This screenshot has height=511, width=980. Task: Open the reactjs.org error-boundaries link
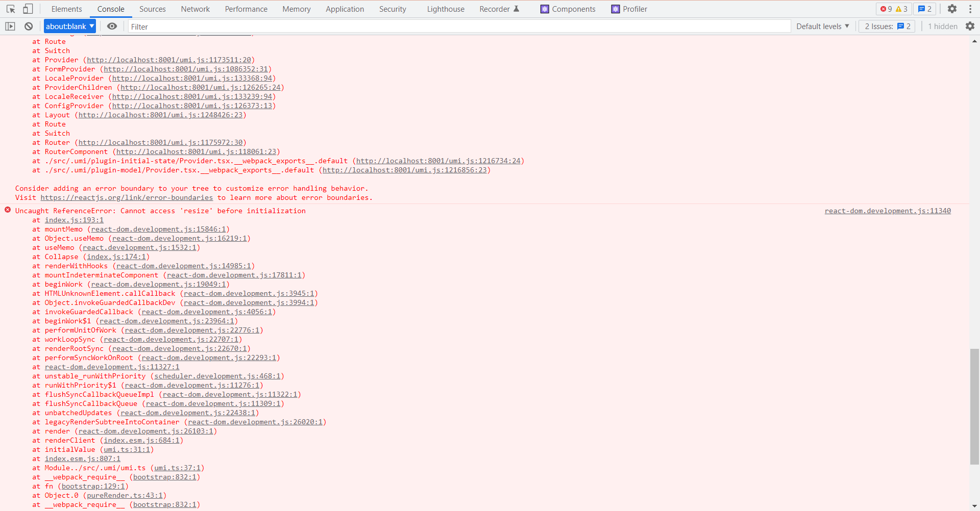(127, 197)
